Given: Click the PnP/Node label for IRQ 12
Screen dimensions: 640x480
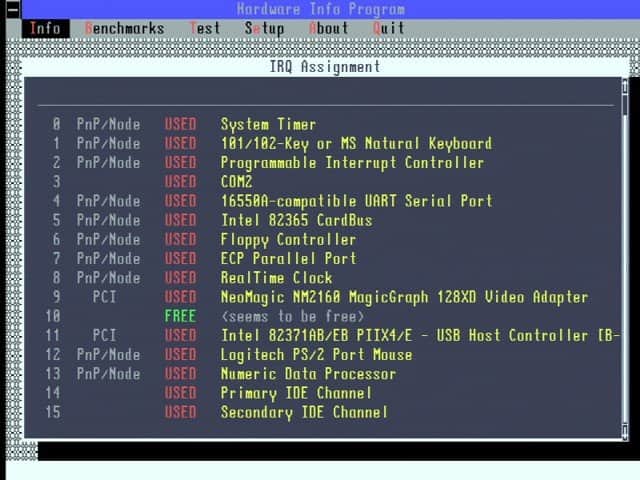Looking at the screenshot, I should [109, 355].
